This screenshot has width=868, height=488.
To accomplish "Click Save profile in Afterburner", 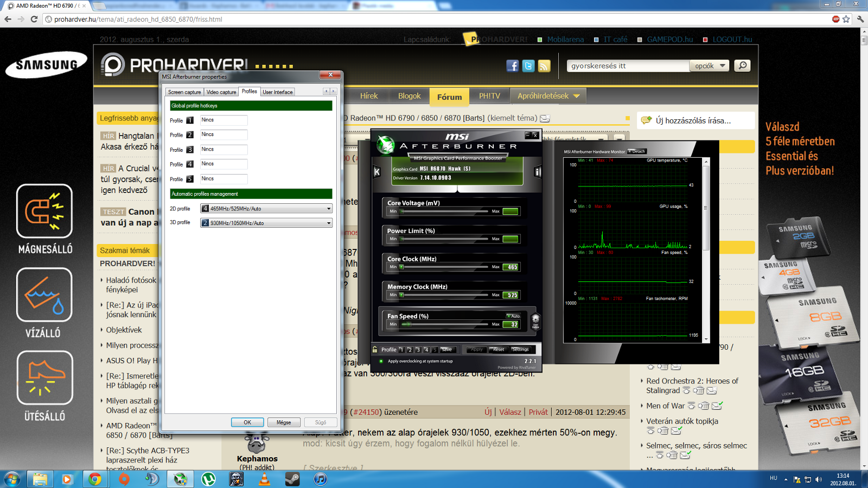I will (447, 350).
